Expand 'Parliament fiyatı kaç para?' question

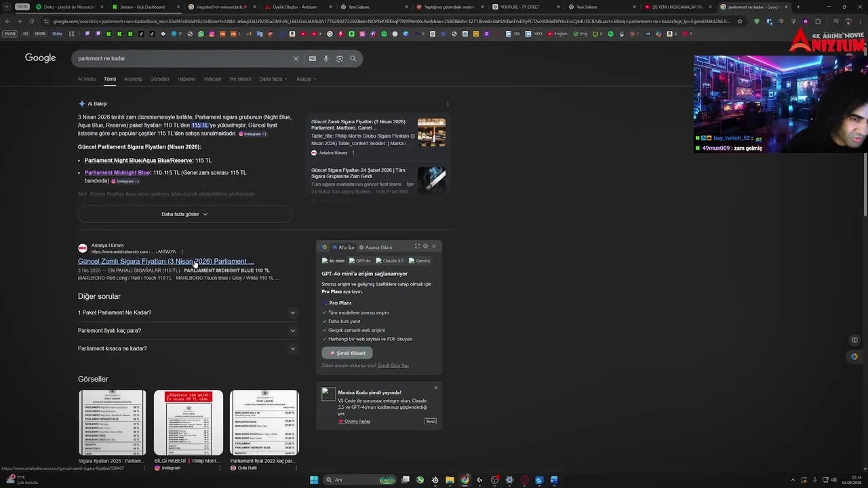click(x=187, y=331)
